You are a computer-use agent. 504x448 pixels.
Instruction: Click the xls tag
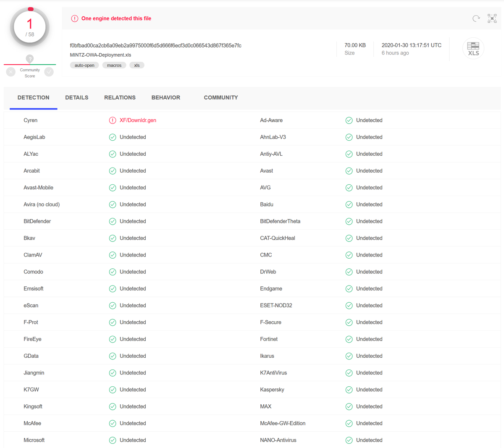coord(137,65)
